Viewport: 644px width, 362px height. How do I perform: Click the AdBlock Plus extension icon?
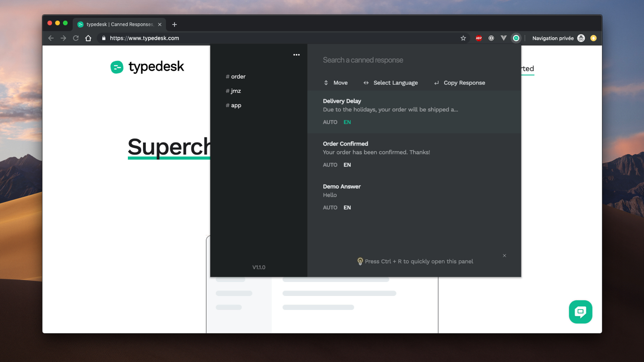click(479, 38)
